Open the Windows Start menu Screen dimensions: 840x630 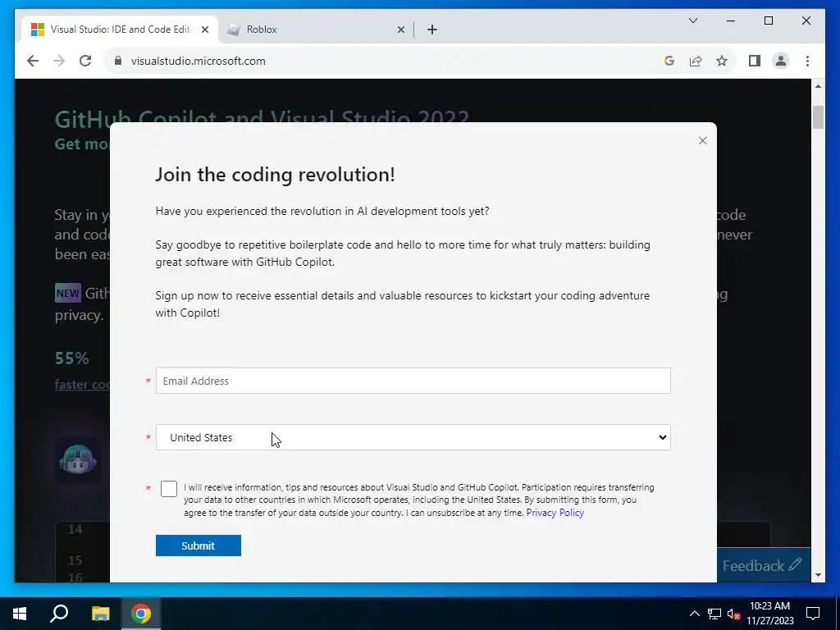click(20, 614)
